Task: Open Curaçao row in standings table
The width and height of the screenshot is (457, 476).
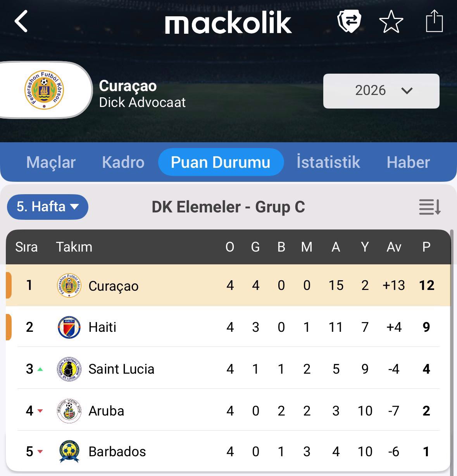Action: coord(113,286)
